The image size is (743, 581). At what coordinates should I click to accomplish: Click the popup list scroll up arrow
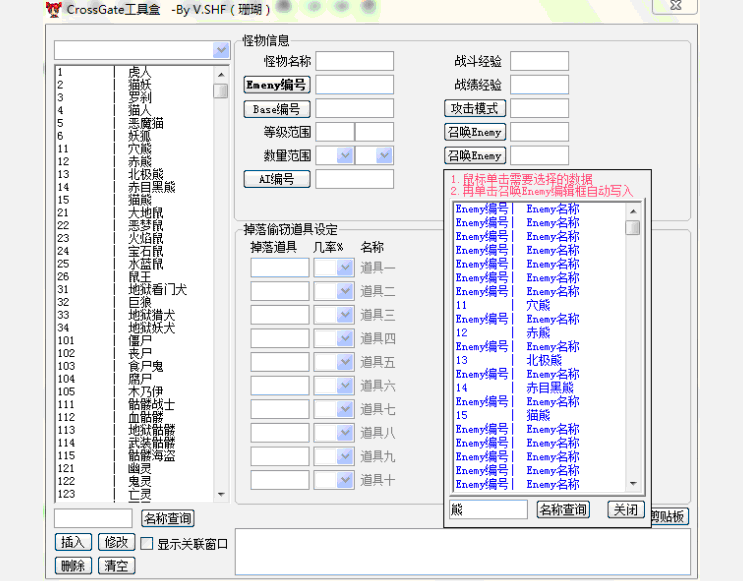(x=633, y=211)
